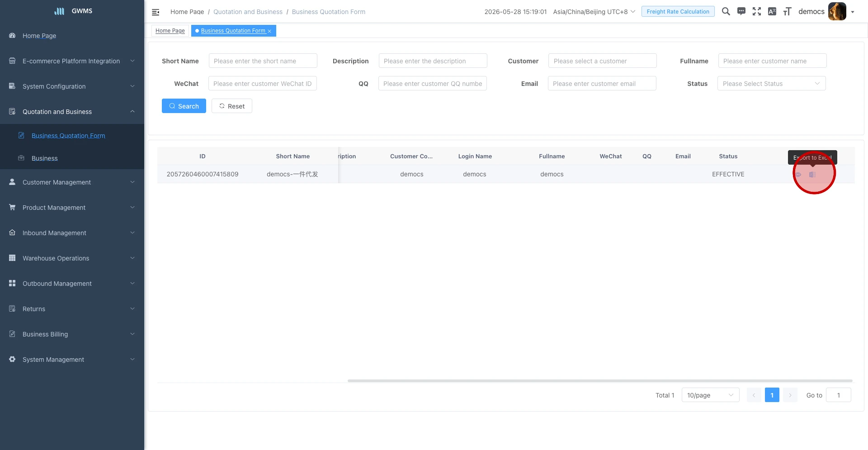Viewport: 868px width, 450px height.
Task: Focus the WeChat ID input field
Action: 263,84
